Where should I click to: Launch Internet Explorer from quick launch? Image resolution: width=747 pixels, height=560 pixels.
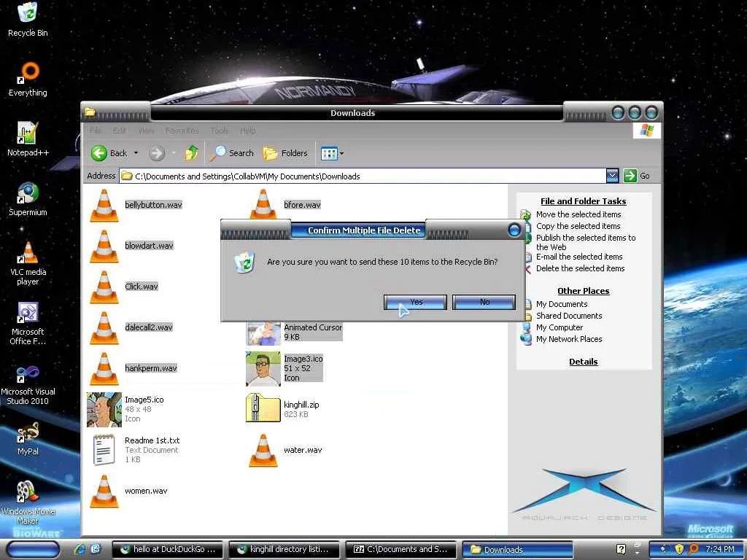[x=80, y=549]
